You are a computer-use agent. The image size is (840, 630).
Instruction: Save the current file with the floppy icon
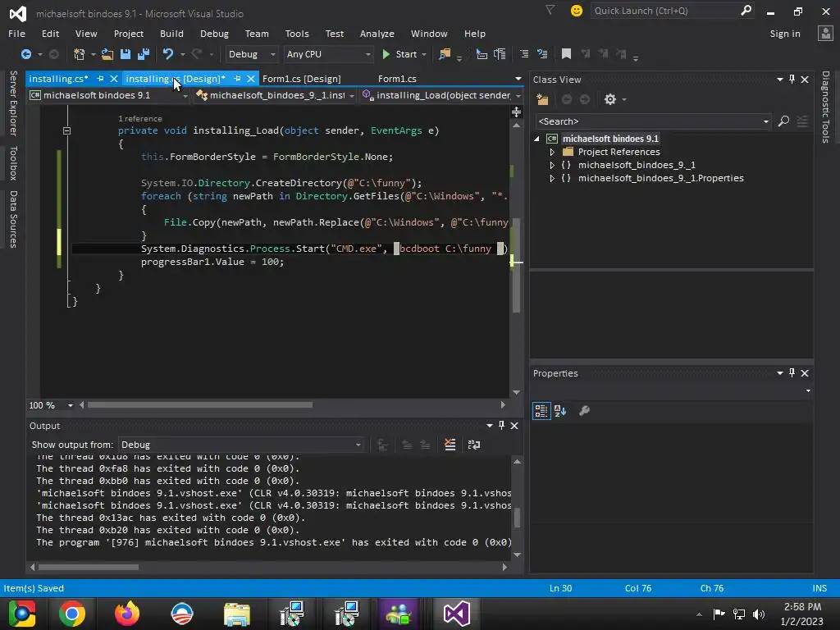coord(126,54)
